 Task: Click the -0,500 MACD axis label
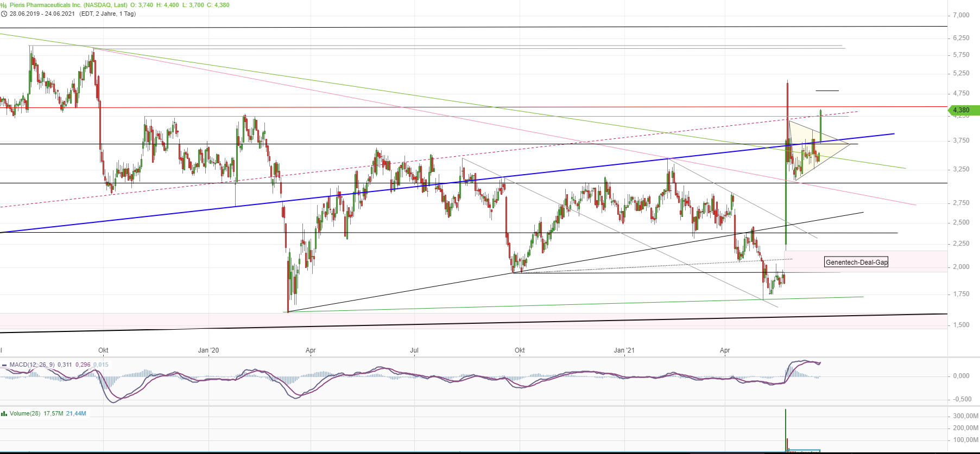(962, 399)
